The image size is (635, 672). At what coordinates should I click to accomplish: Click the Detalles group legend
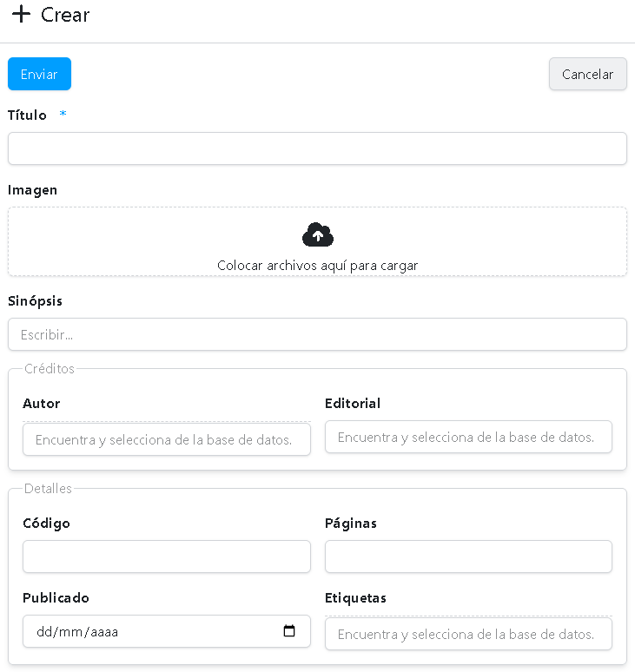click(x=48, y=489)
